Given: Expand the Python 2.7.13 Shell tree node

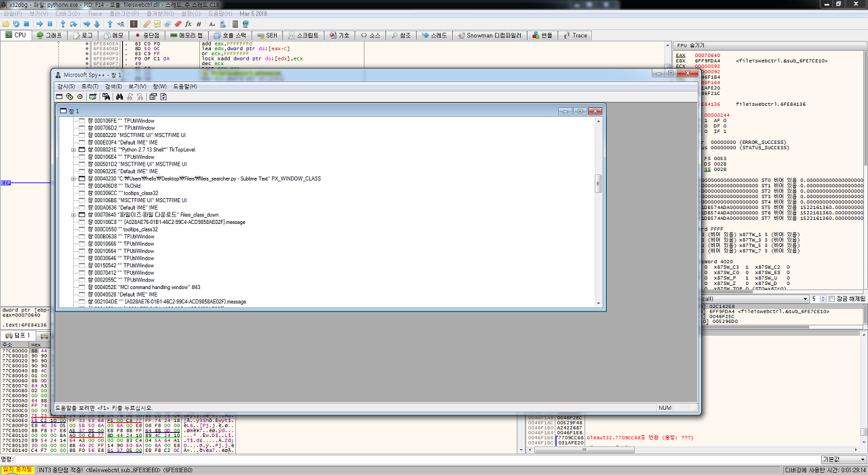Looking at the screenshot, I should (73, 149).
